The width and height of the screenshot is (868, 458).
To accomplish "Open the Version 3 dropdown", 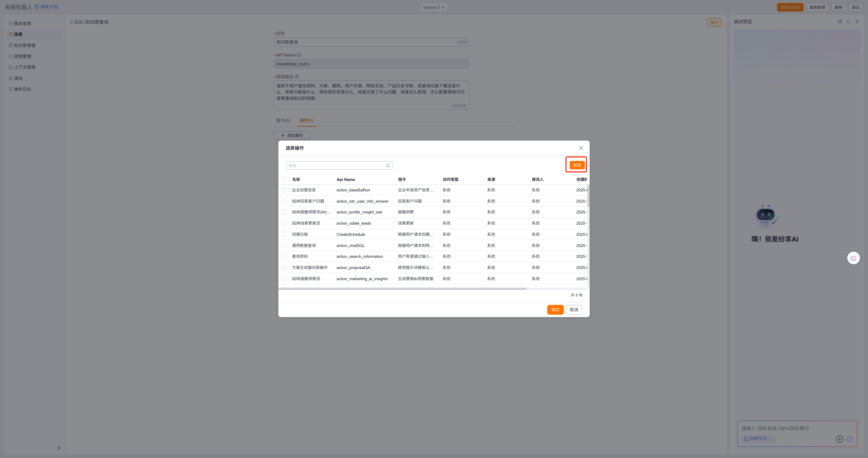I will (434, 7).
